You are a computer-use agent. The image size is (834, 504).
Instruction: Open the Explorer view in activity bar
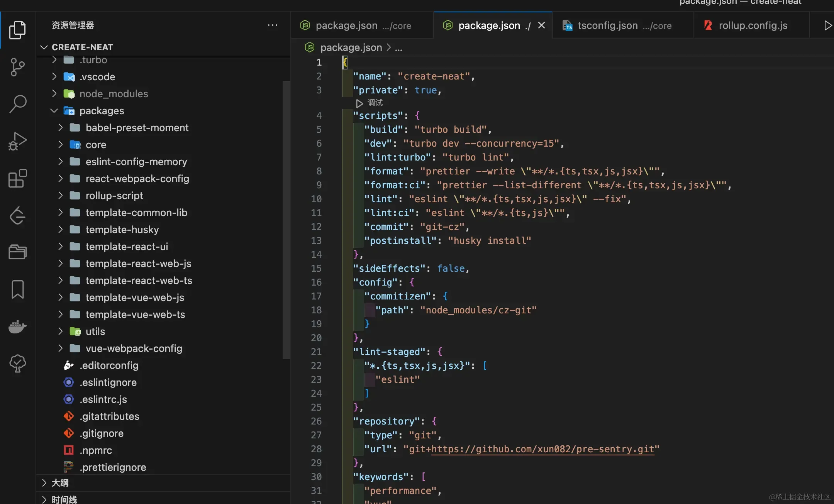pos(17,30)
